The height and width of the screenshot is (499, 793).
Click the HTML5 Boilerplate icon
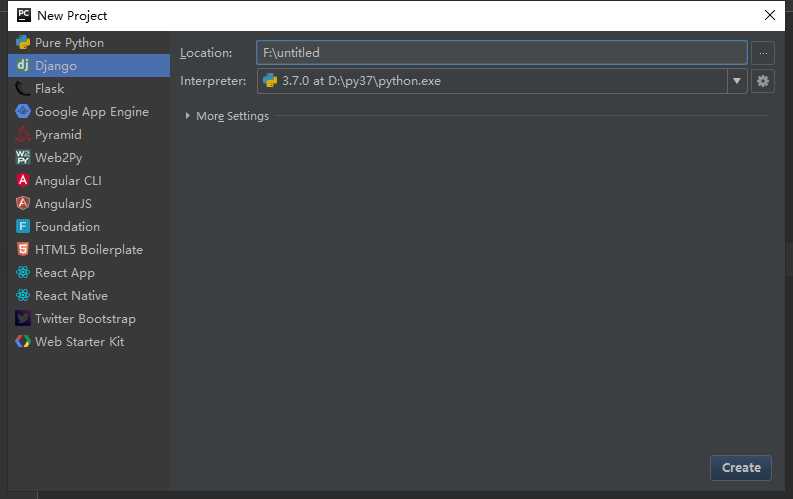pyautogui.click(x=23, y=249)
